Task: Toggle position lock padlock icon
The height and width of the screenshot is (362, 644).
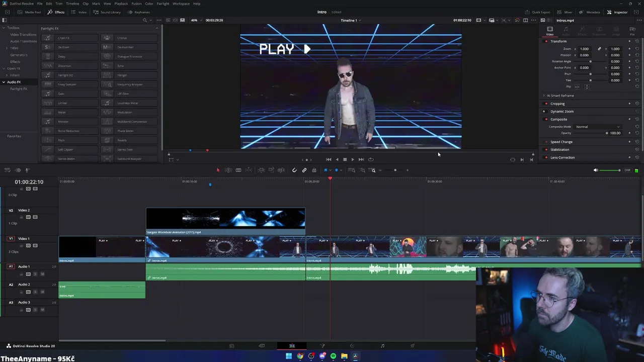Action: click(x=314, y=170)
